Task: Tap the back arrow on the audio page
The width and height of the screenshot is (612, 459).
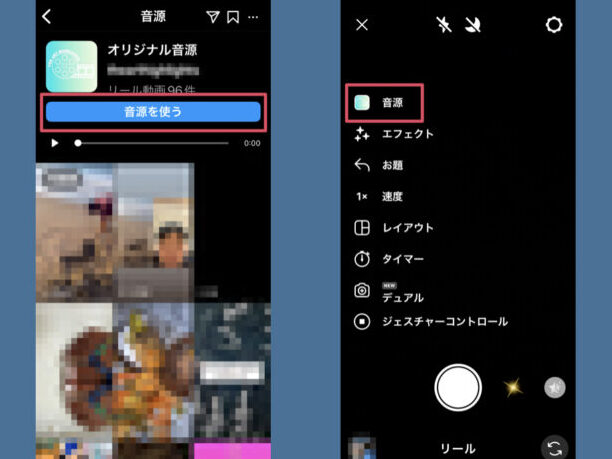Action: click(47, 17)
